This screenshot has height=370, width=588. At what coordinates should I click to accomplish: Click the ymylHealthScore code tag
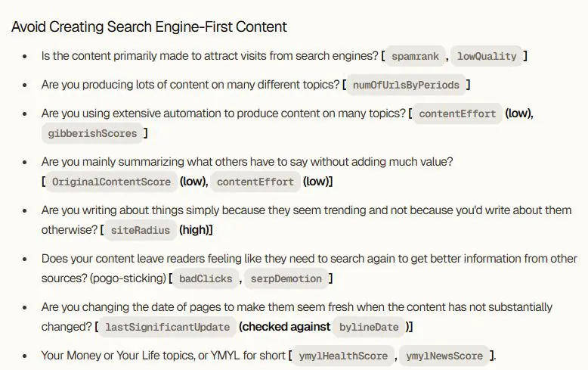[343, 356]
